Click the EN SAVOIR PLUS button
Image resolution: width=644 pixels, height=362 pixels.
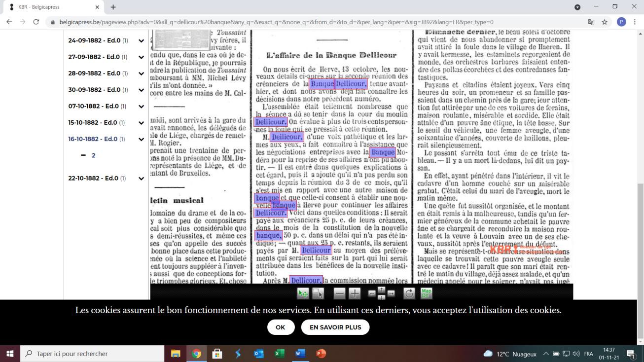tap(335, 327)
